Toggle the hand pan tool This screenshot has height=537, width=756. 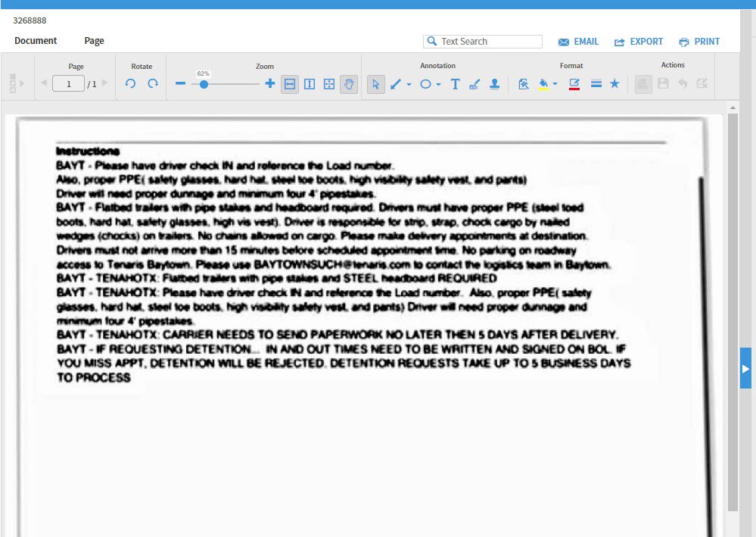pyautogui.click(x=349, y=84)
